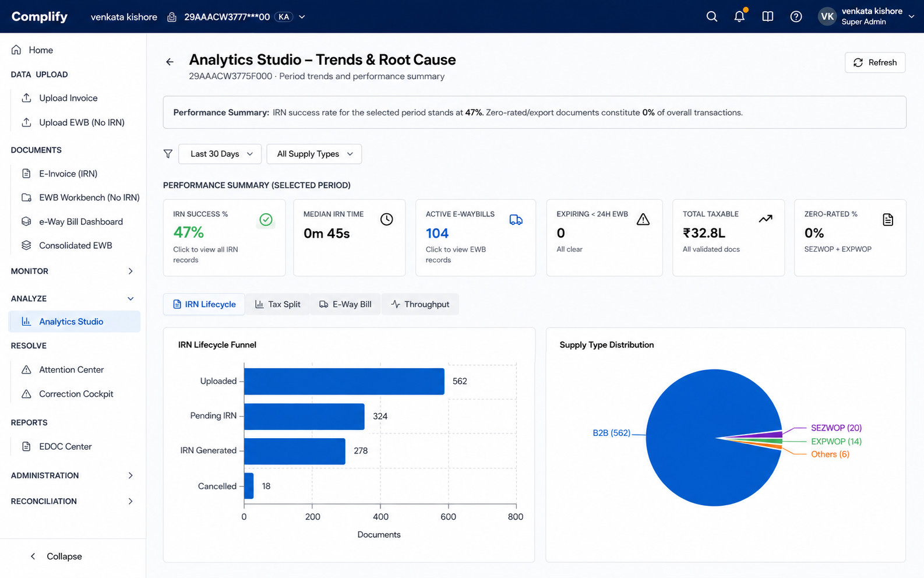Click the Analytics Studio bar chart icon
924x578 pixels.
tap(26, 322)
